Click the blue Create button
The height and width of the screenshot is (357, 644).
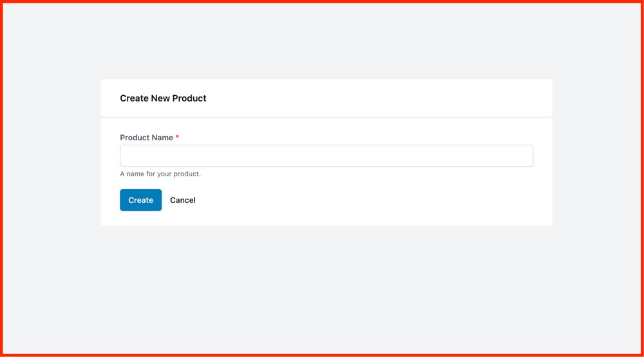(x=140, y=200)
